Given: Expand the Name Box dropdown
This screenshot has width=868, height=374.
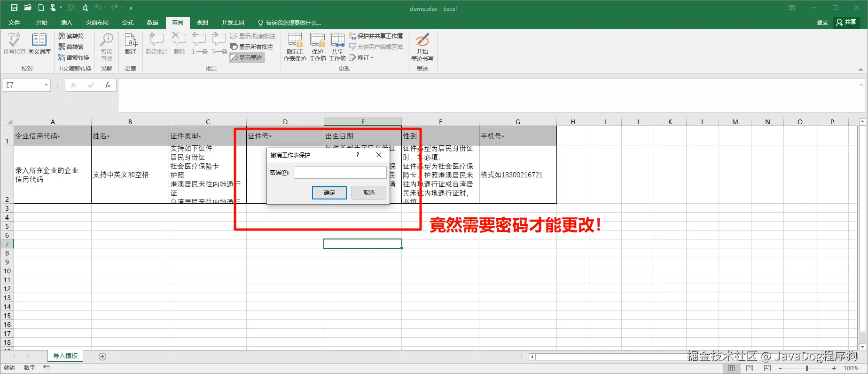Looking at the screenshot, I should (46, 85).
